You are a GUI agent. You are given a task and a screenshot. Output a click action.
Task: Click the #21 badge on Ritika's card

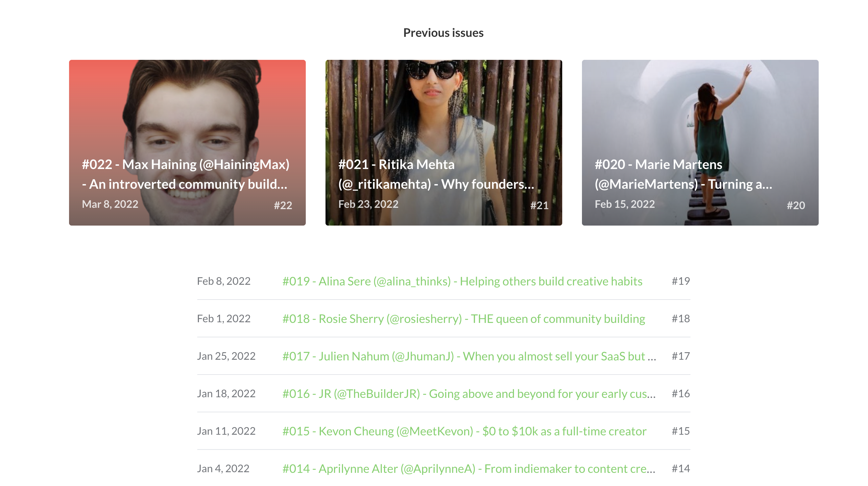pos(539,205)
